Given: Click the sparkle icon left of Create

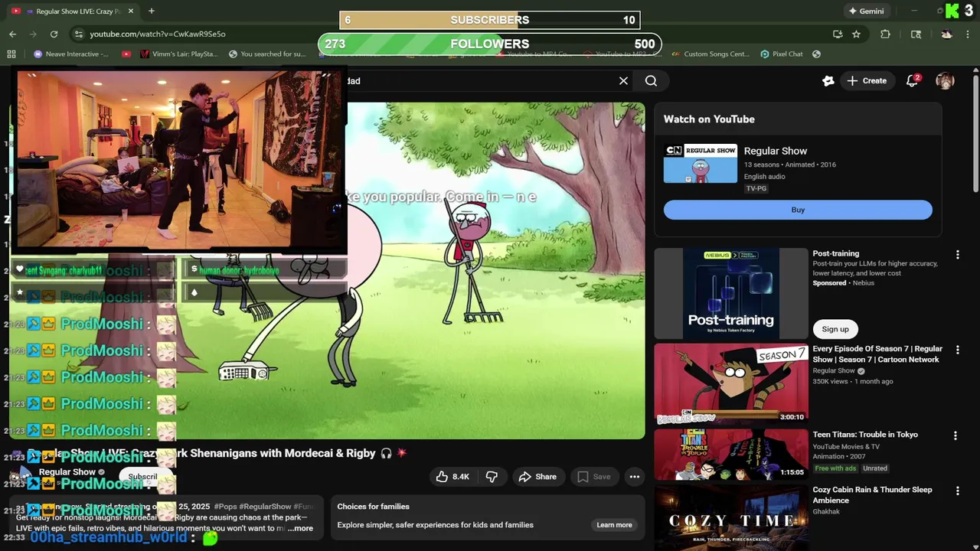Looking at the screenshot, I should (828, 80).
